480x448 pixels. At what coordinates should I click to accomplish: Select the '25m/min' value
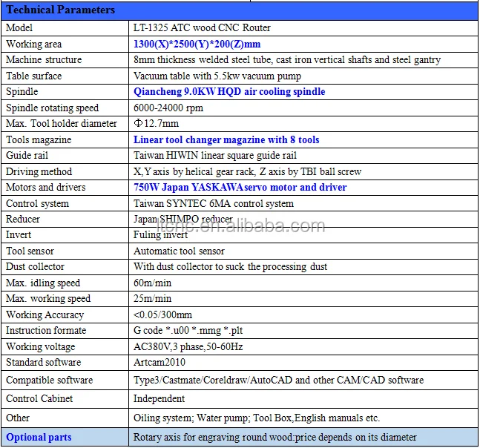click(152, 299)
